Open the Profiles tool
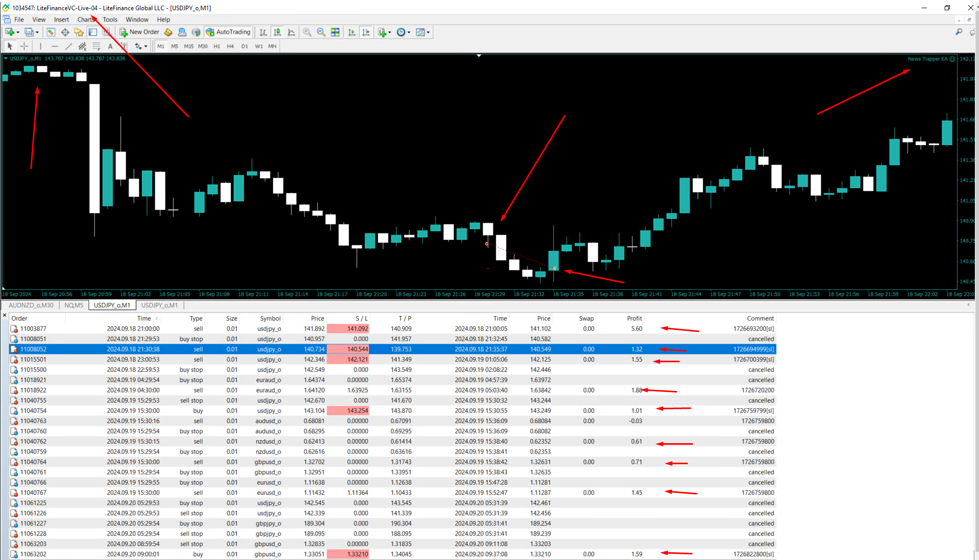 (x=29, y=32)
